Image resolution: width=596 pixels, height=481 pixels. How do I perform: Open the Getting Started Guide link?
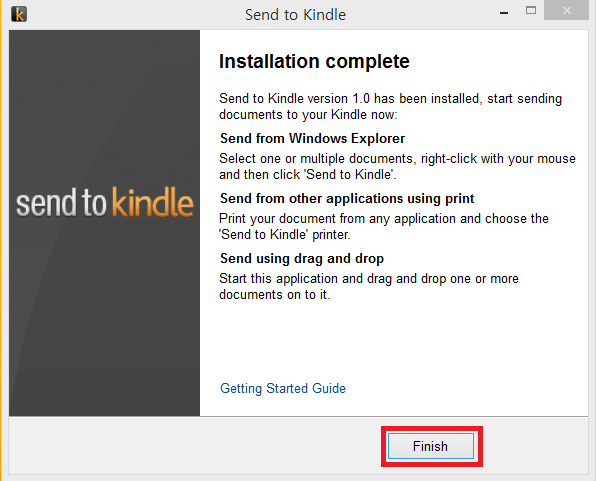click(x=283, y=388)
